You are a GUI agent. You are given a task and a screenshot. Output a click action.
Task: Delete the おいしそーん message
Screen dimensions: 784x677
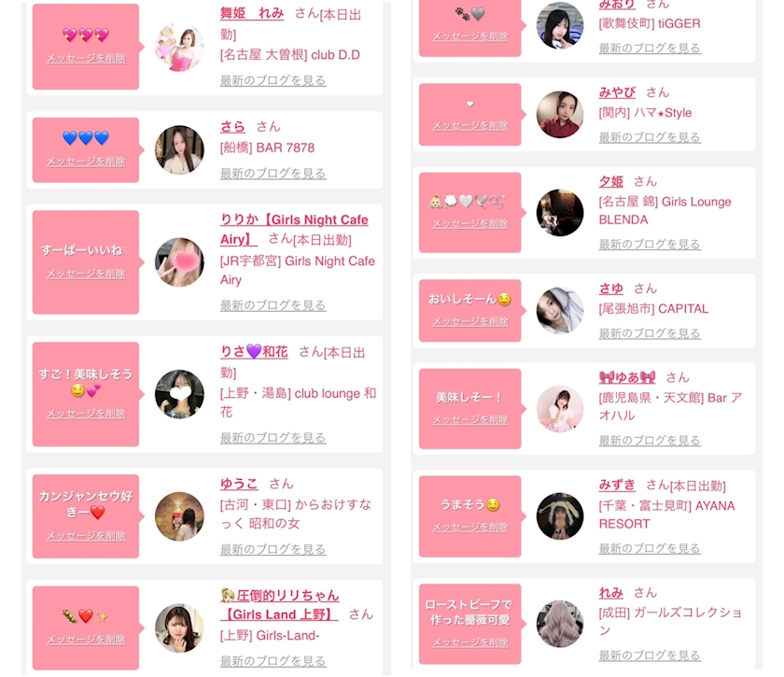[x=470, y=322]
